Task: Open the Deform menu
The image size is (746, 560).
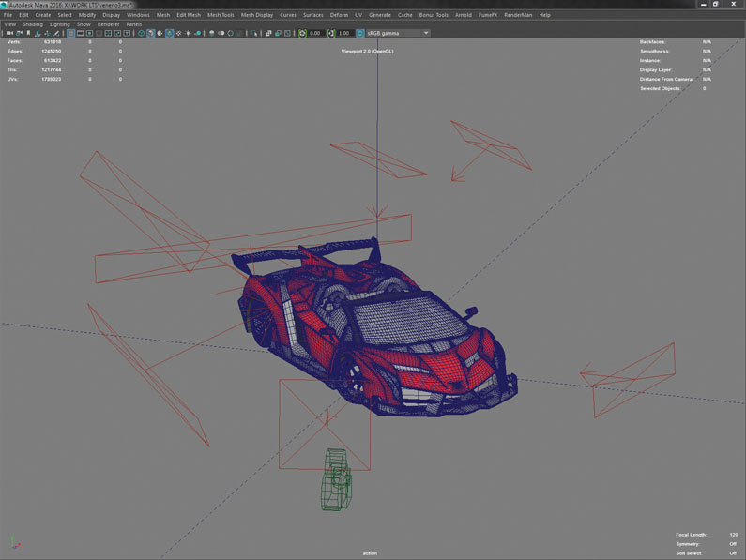Action: [340, 15]
